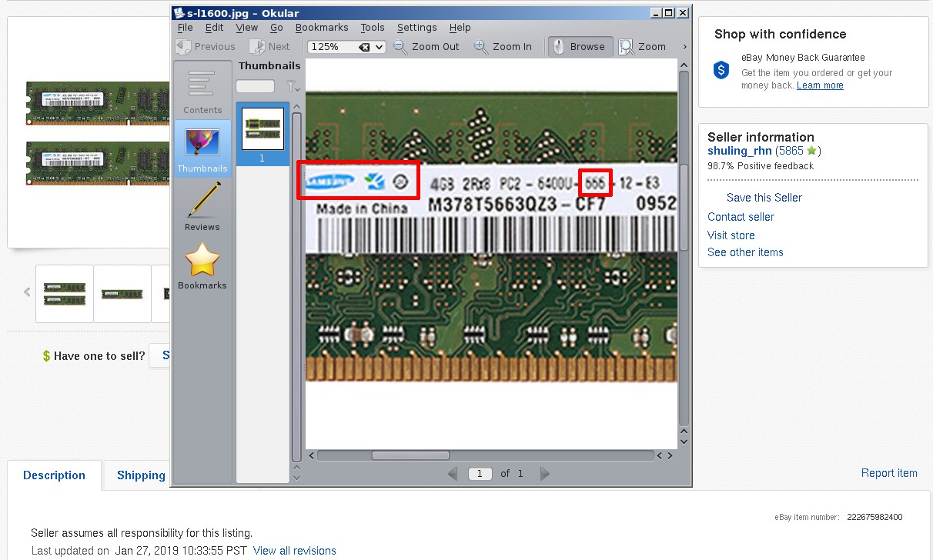The height and width of the screenshot is (560, 933).
Task: Open the View menu in Okular
Action: [x=246, y=28]
